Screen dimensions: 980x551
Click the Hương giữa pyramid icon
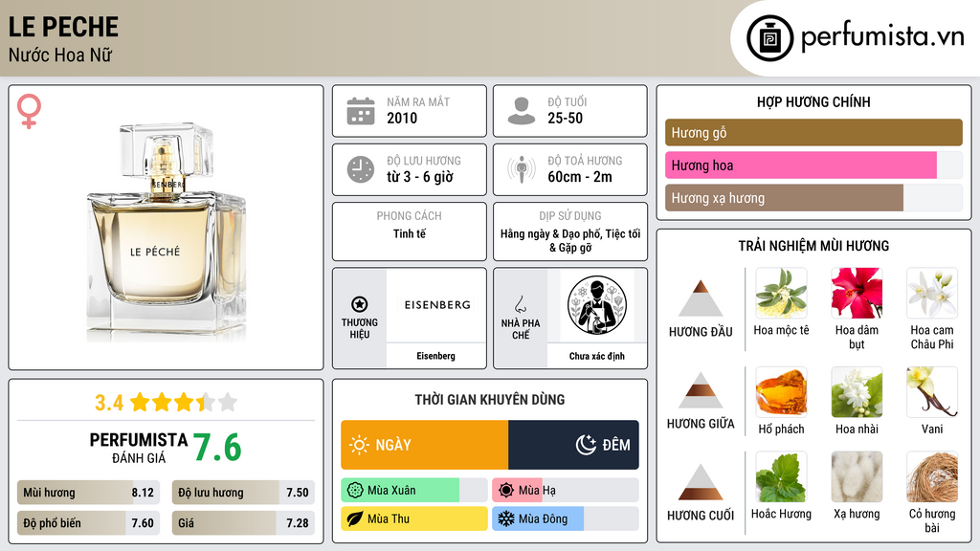[701, 390]
